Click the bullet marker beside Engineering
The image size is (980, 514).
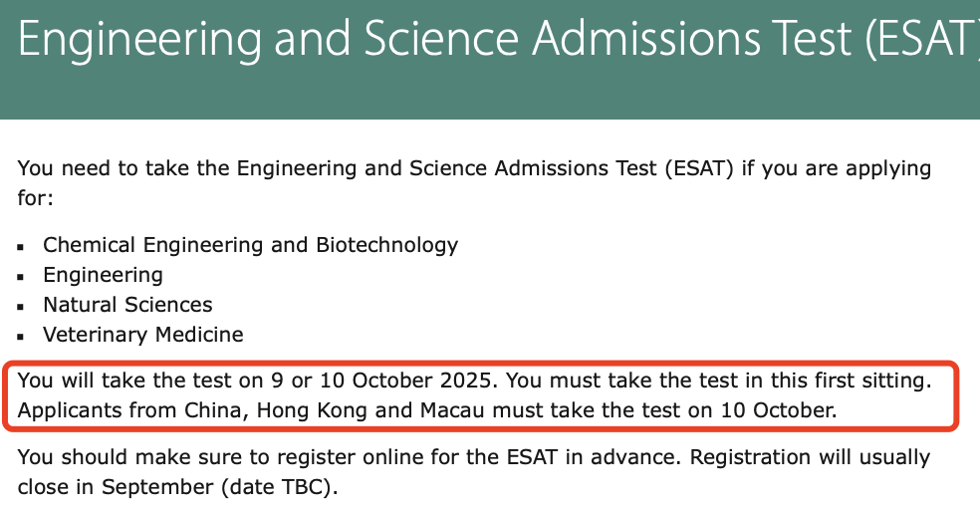point(21,277)
